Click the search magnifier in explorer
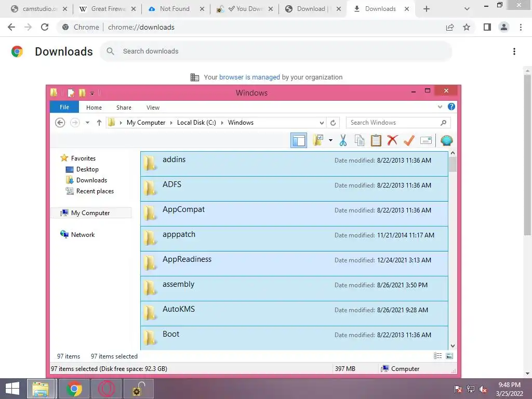The height and width of the screenshot is (399, 532). coord(444,123)
